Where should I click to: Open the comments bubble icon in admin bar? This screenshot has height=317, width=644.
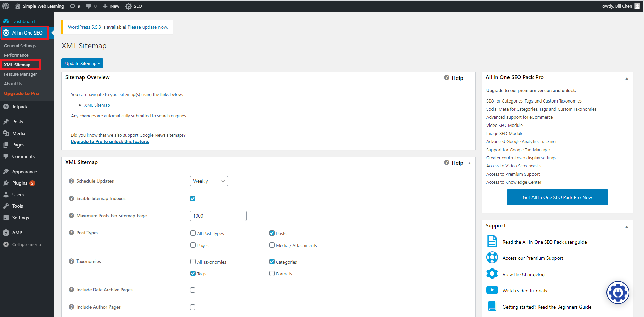click(89, 6)
